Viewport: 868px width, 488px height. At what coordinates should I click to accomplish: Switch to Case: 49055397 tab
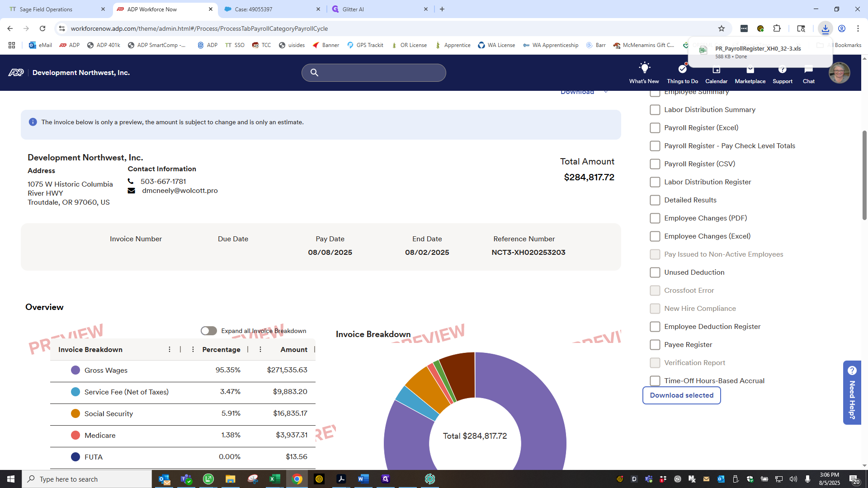pyautogui.click(x=272, y=9)
